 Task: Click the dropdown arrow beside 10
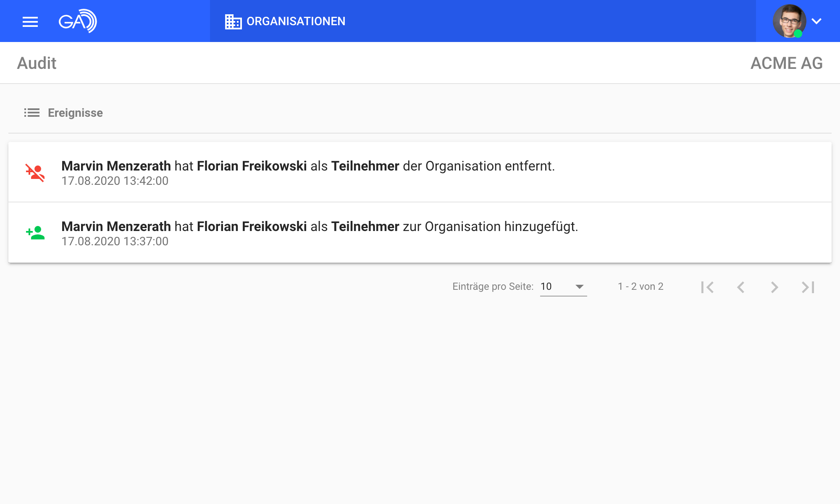click(580, 286)
